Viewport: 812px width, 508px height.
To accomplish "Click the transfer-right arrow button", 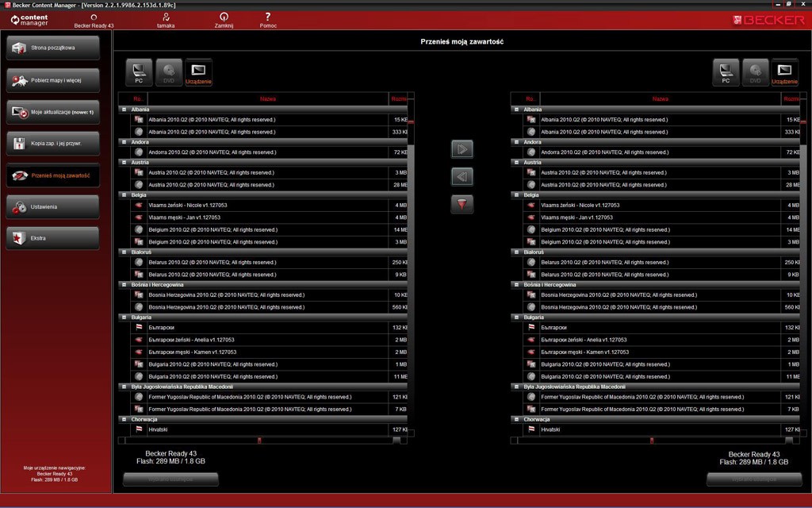I will tap(462, 148).
